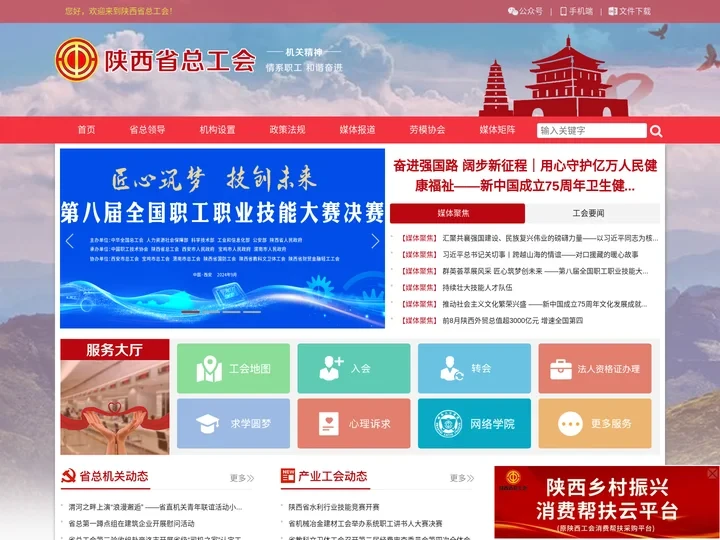This screenshot has height=540, width=720.
Task: Click the 手机端 phone icon
Action: coord(563,11)
